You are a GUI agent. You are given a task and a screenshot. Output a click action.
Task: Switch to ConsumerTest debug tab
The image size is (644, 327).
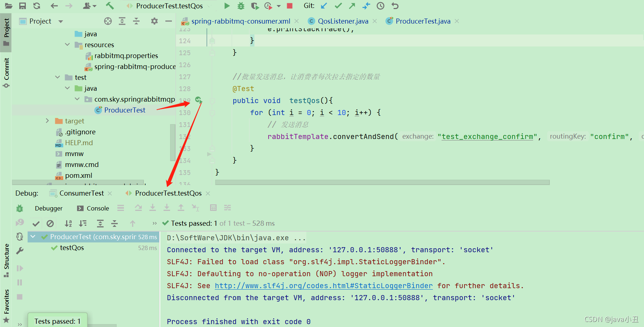(81, 193)
